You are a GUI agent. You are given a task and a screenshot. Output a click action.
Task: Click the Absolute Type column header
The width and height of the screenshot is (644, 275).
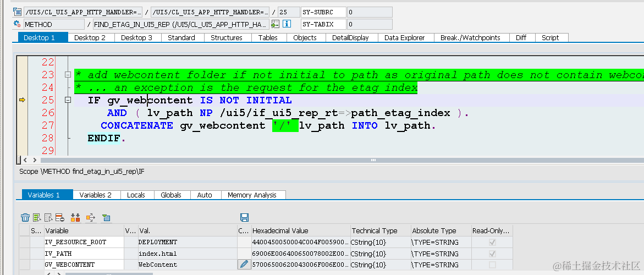(x=441, y=230)
